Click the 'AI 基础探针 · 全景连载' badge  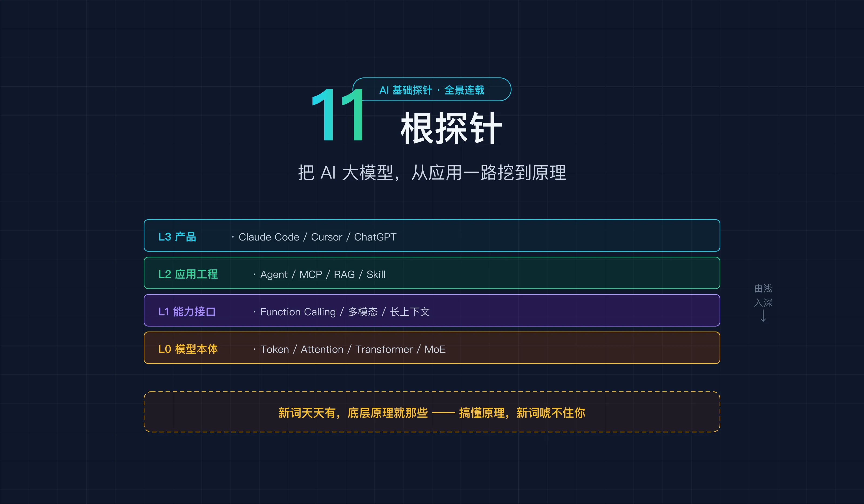tap(432, 89)
